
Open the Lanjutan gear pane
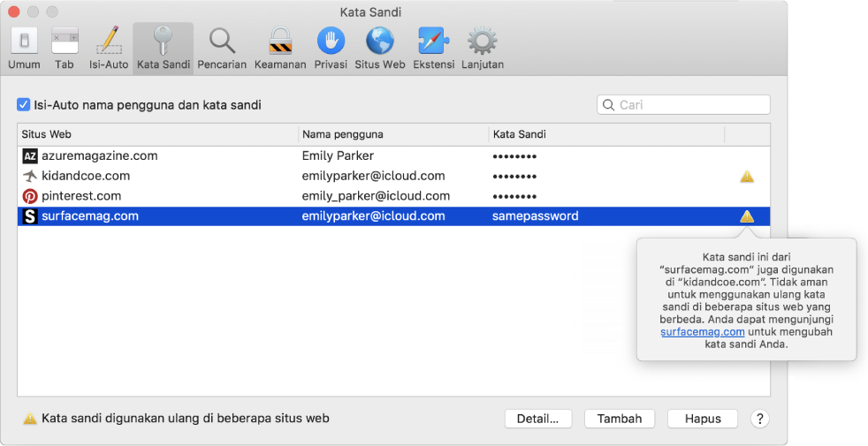482,49
